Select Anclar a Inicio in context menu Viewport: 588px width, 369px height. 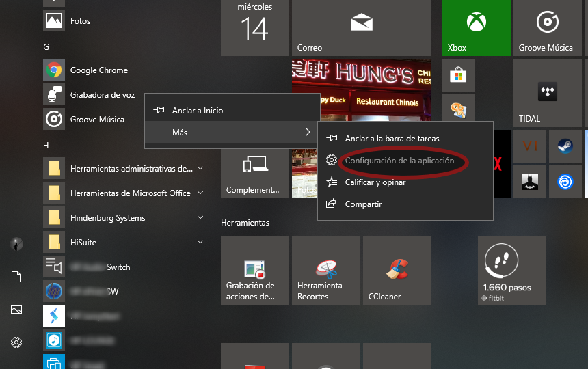click(x=232, y=110)
